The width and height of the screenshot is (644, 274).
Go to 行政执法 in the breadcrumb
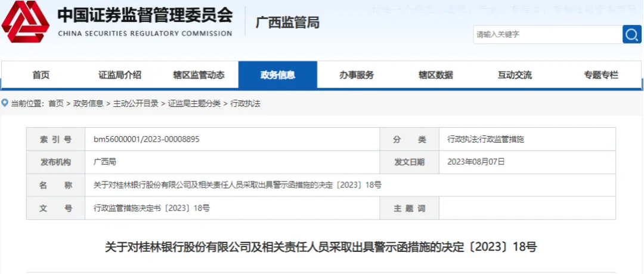pyautogui.click(x=245, y=104)
